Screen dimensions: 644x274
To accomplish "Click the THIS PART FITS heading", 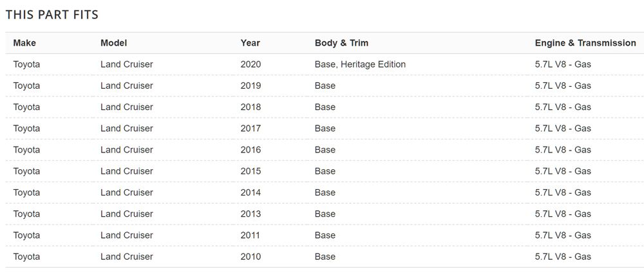I will [x=52, y=15].
